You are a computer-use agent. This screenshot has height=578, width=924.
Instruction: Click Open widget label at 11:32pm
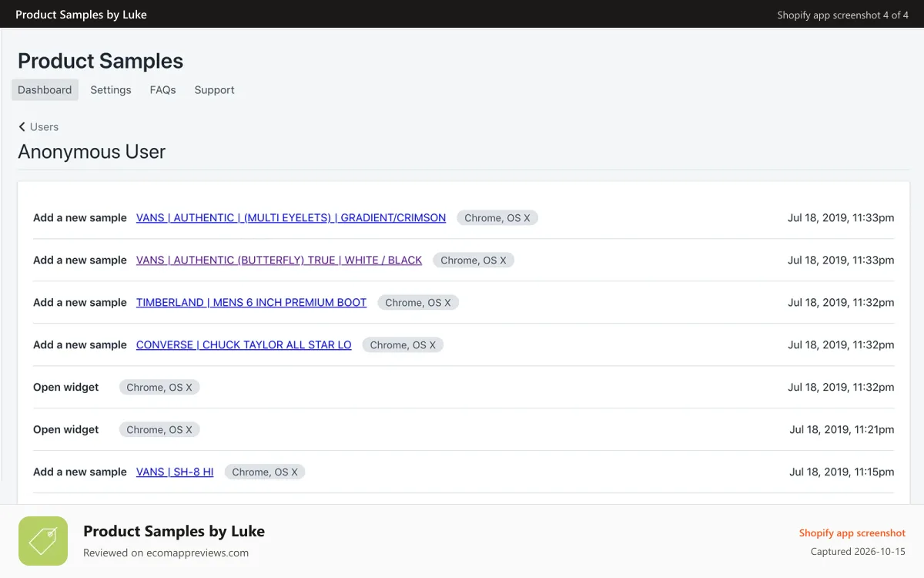(x=66, y=387)
